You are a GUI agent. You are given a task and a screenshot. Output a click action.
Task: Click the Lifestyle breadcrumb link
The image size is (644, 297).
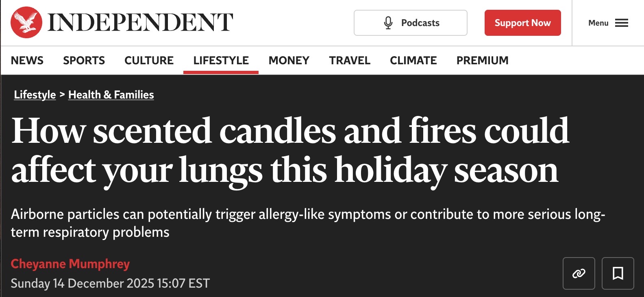pos(35,95)
